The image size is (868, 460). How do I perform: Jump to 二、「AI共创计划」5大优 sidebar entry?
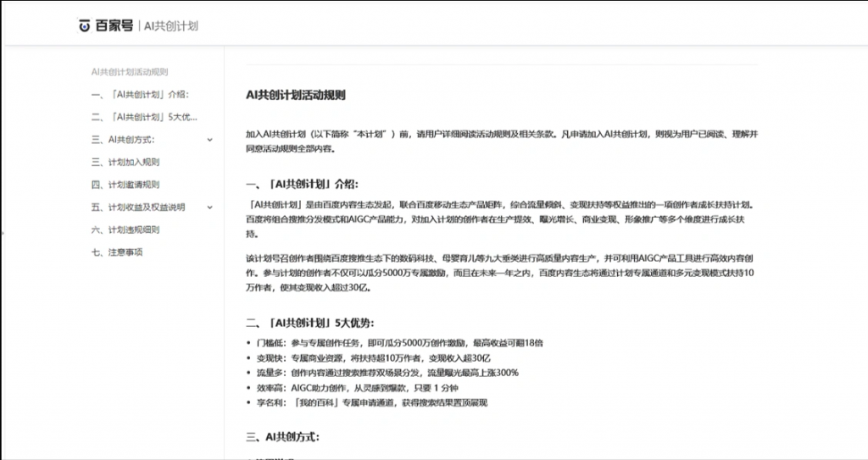pyautogui.click(x=144, y=117)
